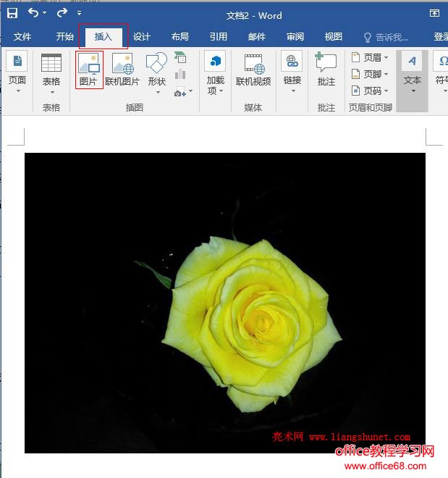The height and width of the screenshot is (478, 448).
Task: Add a 批注 (Comment)
Action: point(326,70)
